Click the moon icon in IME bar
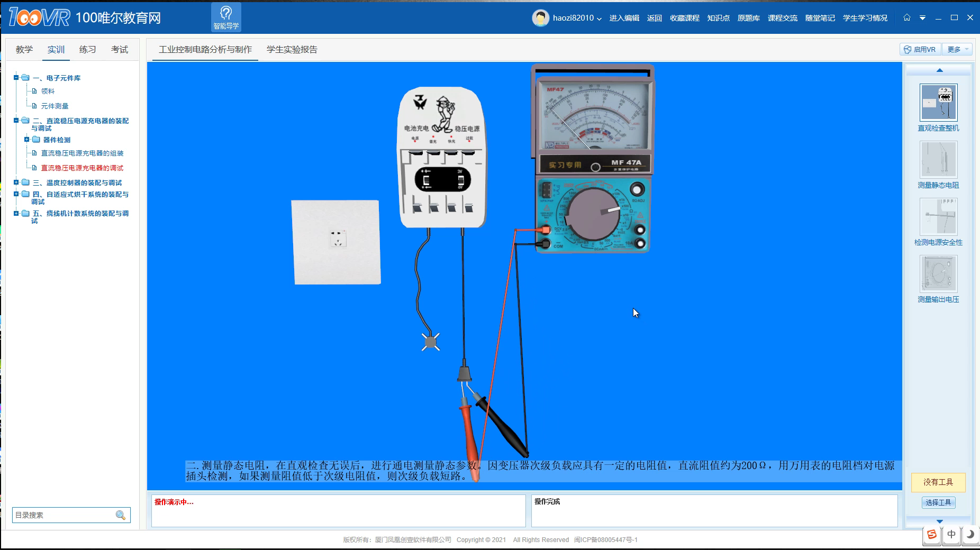Image resolution: width=980 pixels, height=550 pixels. pyautogui.click(x=969, y=535)
